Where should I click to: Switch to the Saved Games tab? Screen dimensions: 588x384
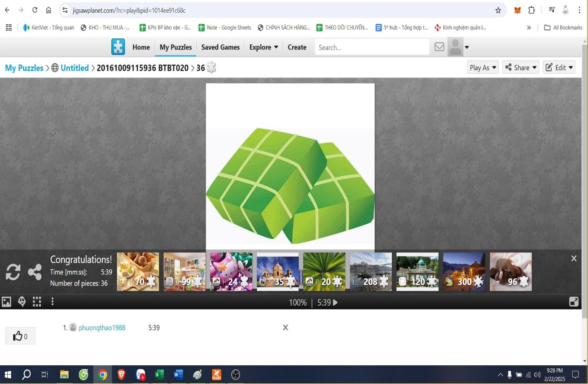(220, 47)
